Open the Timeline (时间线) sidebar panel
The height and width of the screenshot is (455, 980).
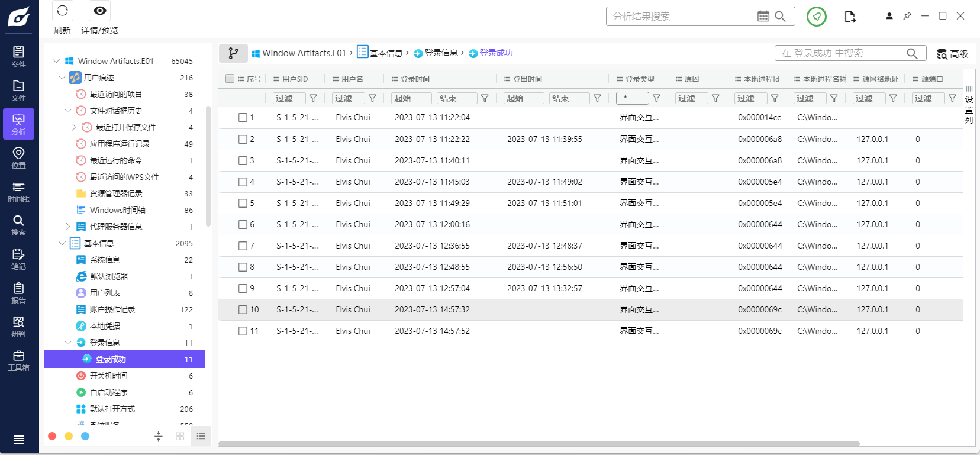tap(18, 192)
